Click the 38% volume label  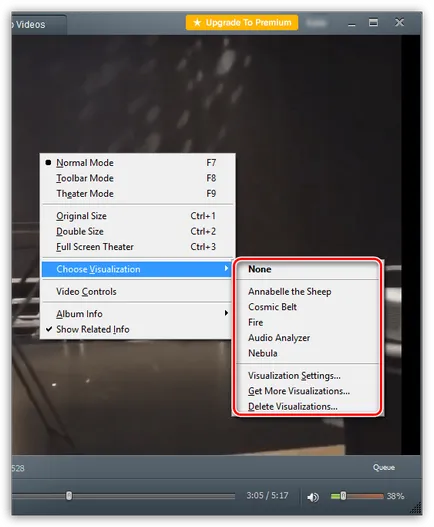click(x=395, y=496)
